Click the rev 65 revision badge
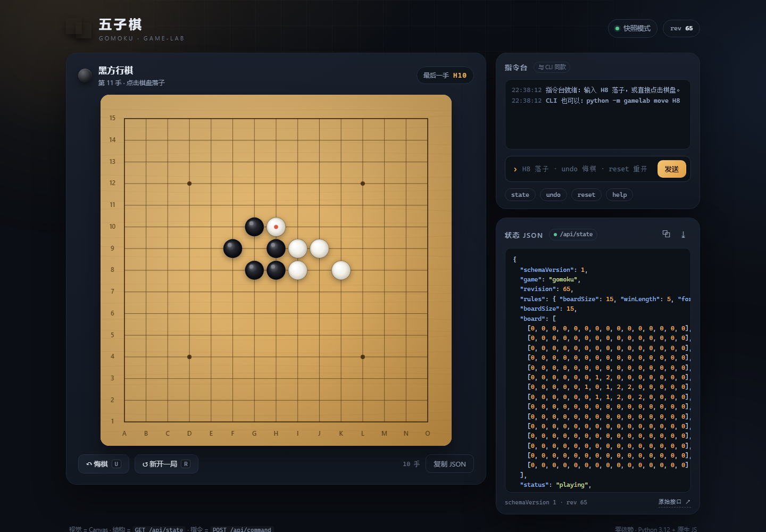The width and height of the screenshot is (766, 532). pos(681,28)
